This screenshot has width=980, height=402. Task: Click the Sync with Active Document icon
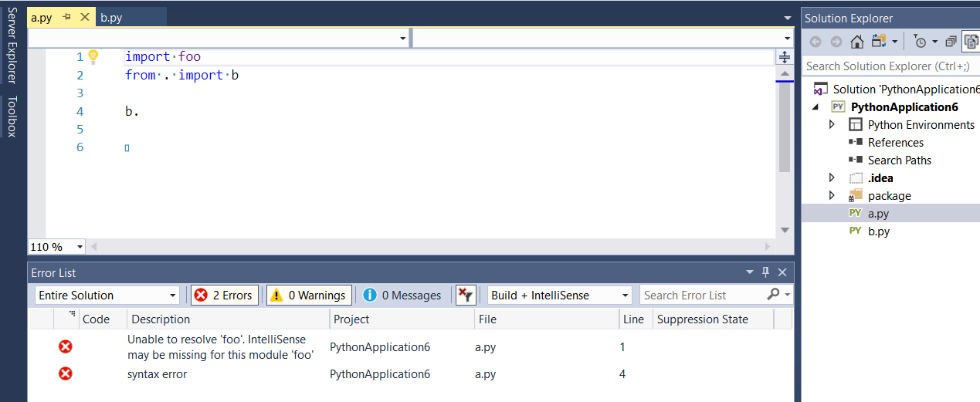(x=879, y=41)
